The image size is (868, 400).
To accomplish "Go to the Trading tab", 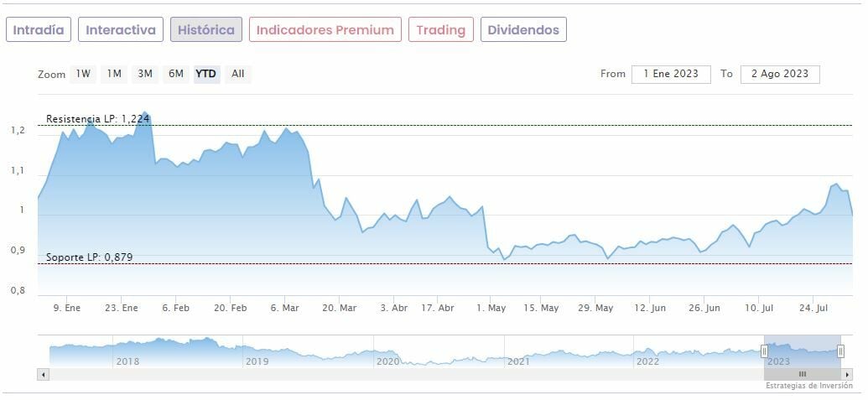I will coord(440,30).
